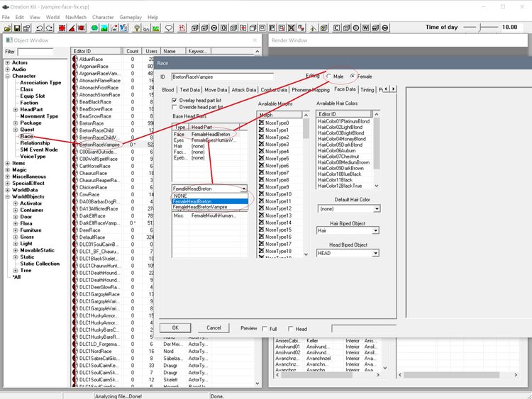Click the open/load data files toolbar icon
Viewport: 532px width, 399px height.
[8, 28]
